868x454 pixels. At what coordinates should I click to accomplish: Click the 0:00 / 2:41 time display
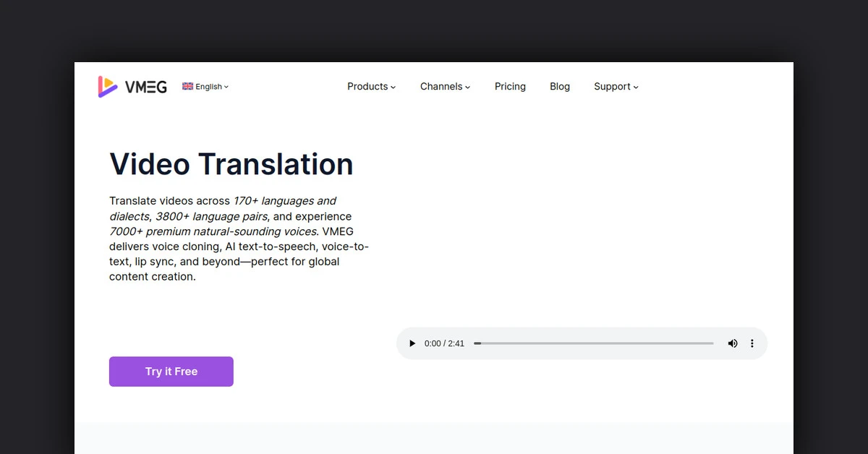click(444, 343)
